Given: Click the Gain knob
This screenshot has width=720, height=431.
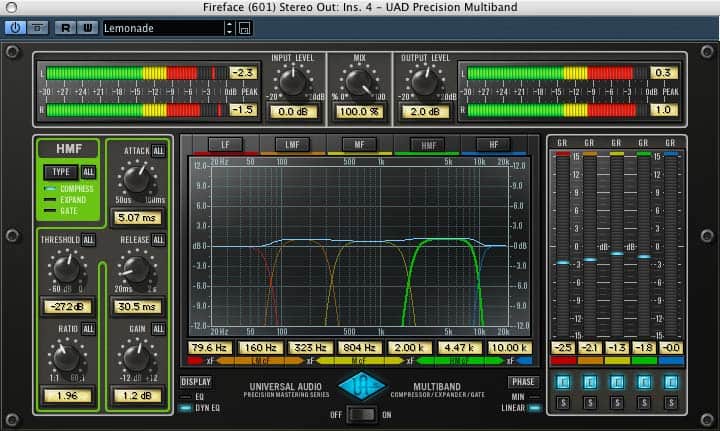Looking at the screenshot, I should click(137, 358).
